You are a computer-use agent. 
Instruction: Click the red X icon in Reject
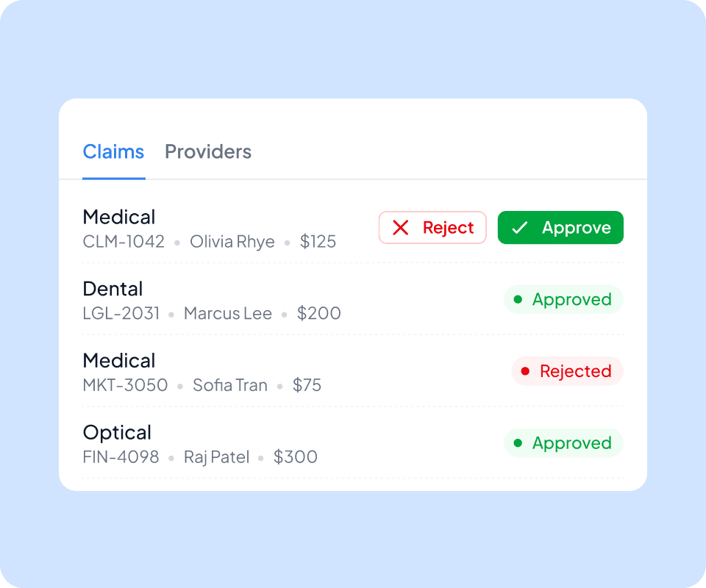400,228
